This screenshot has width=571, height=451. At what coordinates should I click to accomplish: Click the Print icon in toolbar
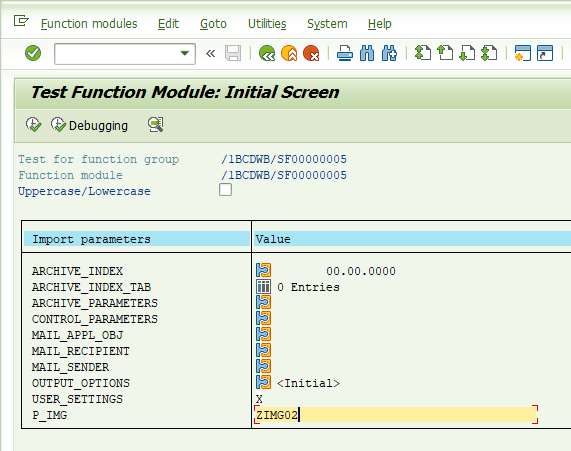344,53
